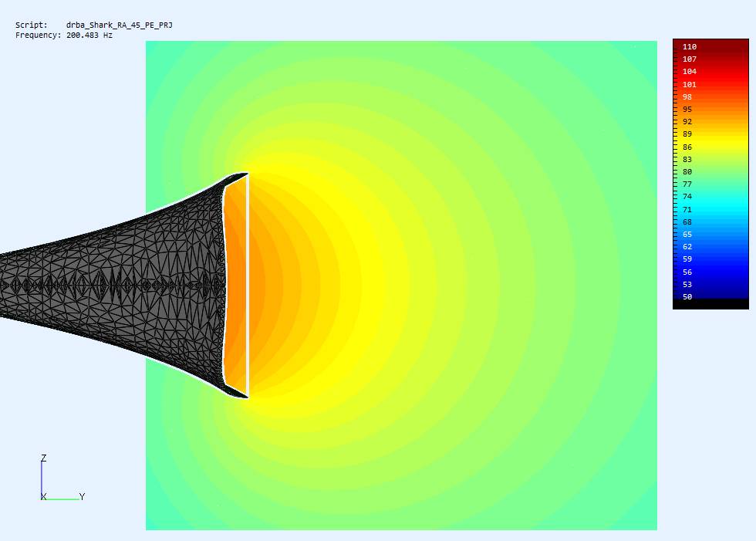
Task: Click the 56 label on color legend
Action: [x=687, y=272]
